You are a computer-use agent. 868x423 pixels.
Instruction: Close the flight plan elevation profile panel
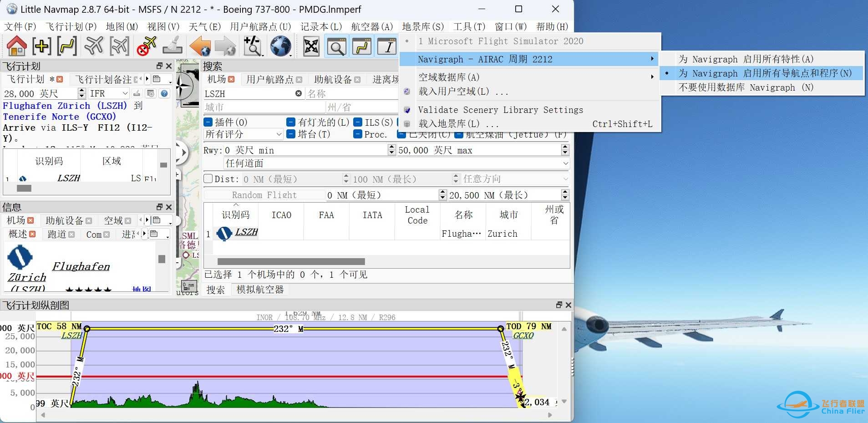point(569,305)
